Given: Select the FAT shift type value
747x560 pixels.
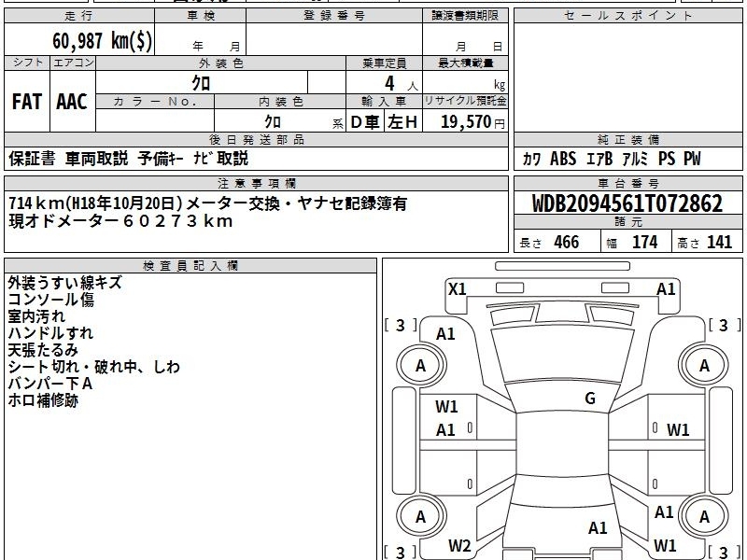Looking at the screenshot, I should coord(27,102).
